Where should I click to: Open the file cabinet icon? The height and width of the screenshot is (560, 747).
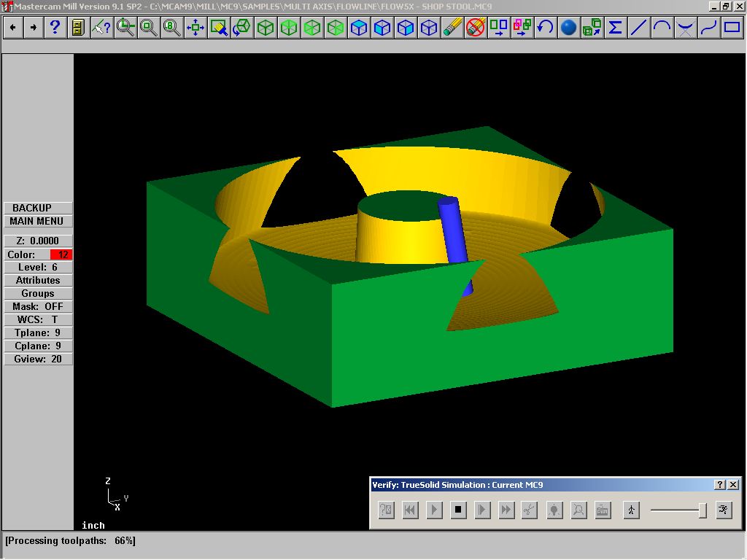click(x=78, y=28)
